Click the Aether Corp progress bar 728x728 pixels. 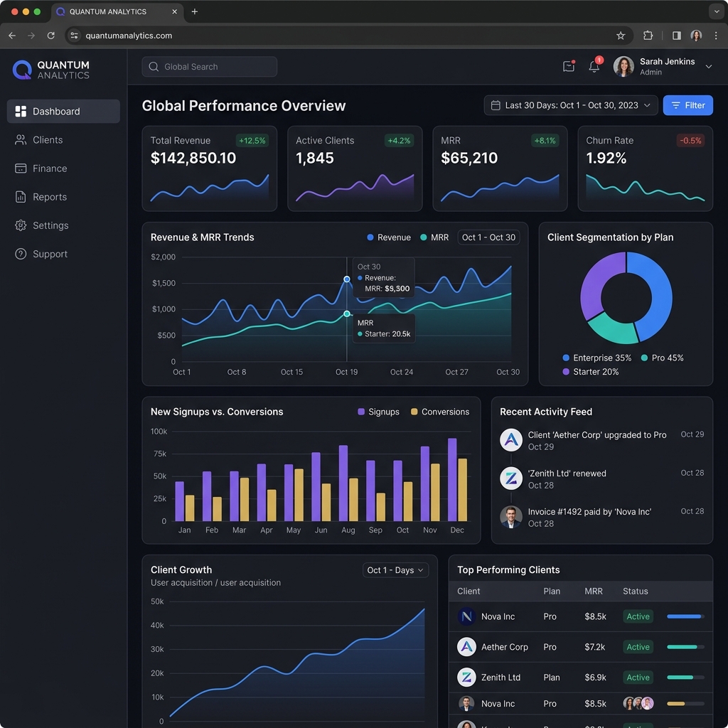[x=686, y=647]
